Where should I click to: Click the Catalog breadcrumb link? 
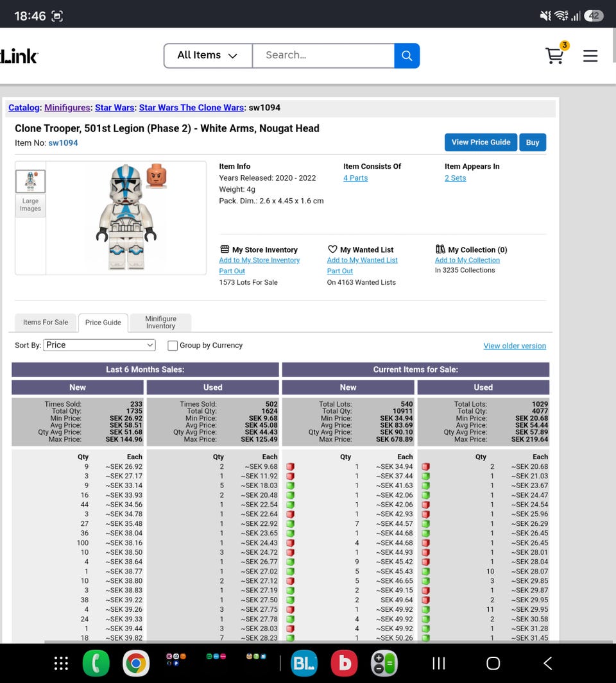click(24, 108)
